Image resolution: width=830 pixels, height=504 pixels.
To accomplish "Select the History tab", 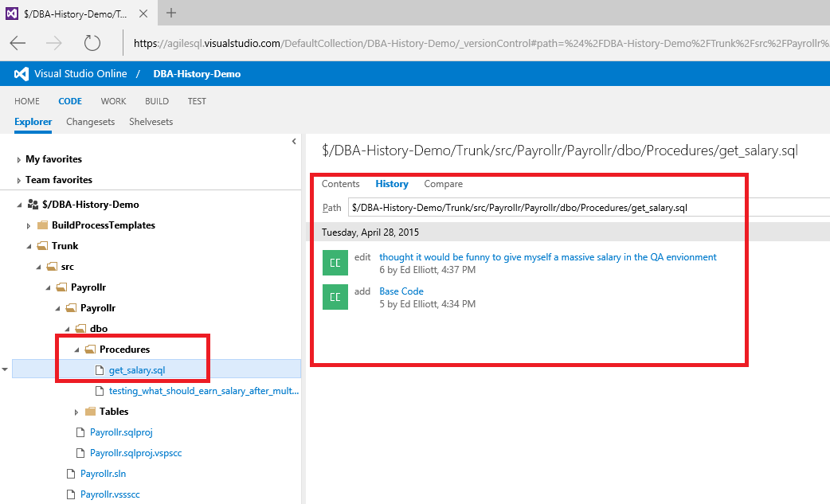I will coord(392,183).
